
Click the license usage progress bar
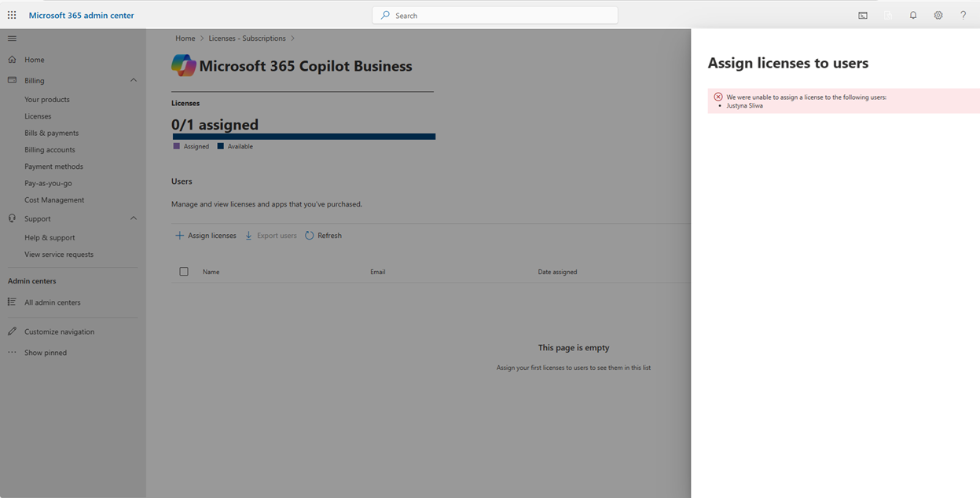tap(304, 137)
